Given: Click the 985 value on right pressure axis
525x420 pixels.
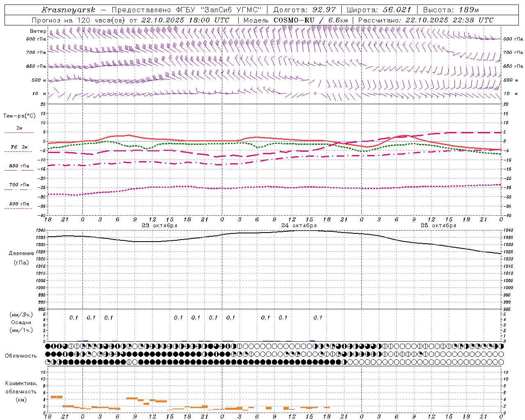Looking at the screenshot, I should coord(507,309).
